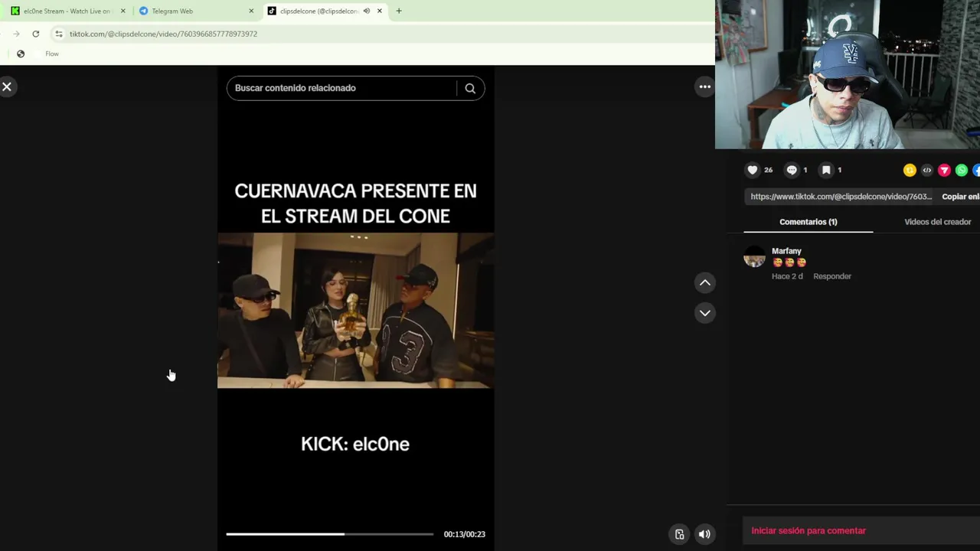Mute the video with speaker icon
The width and height of the screenshot is (980, 551).
point(704,534)
